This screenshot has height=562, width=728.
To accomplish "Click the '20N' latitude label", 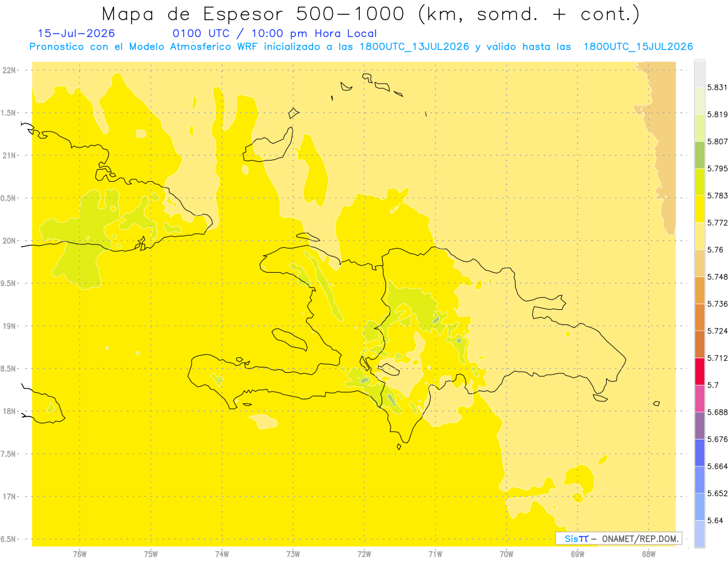I will [x=10, y=241].
